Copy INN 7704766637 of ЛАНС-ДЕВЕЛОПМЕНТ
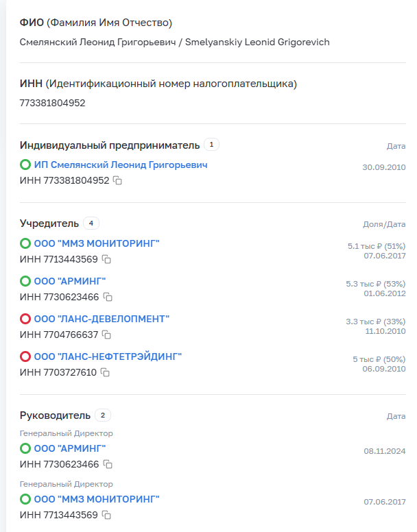The height and width of the screenshot is (532, 417). pyautogui.click(x=106, y=335)
